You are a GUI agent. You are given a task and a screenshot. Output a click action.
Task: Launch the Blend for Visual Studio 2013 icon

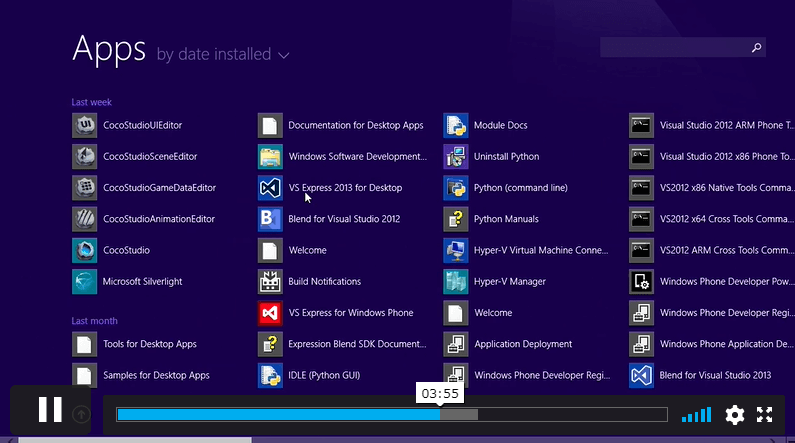point(641,376)
